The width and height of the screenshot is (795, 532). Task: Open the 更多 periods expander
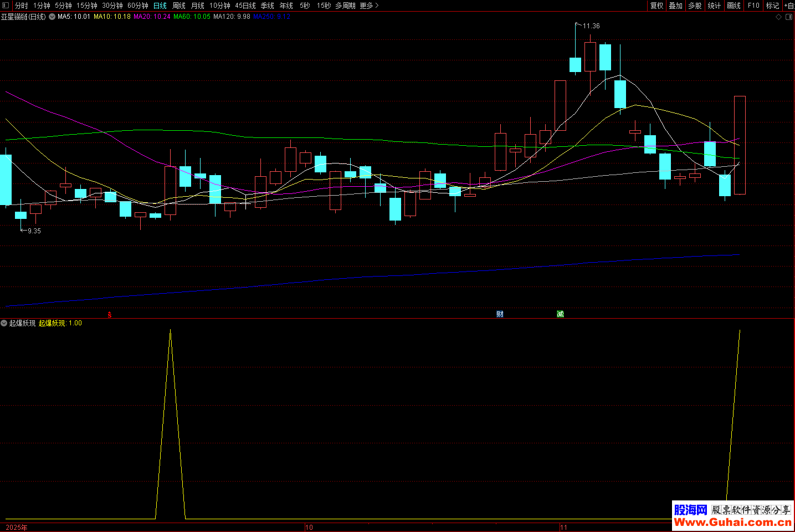coord(369,6)
